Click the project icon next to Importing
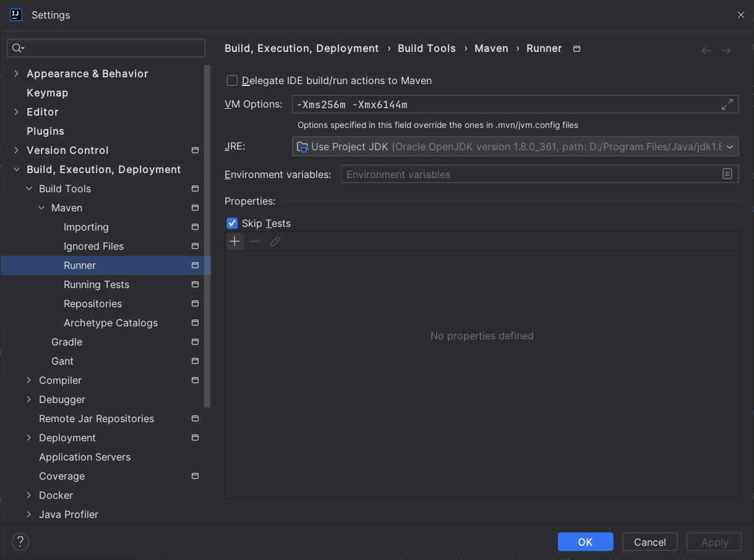Screen dimensions: 754x560 (x=195, y=227)
